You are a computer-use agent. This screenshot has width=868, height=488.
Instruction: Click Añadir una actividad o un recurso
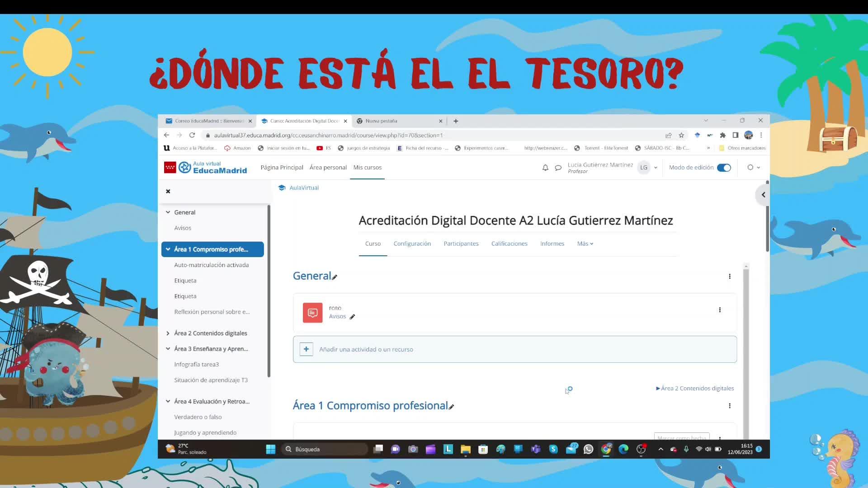click(366, 349)
